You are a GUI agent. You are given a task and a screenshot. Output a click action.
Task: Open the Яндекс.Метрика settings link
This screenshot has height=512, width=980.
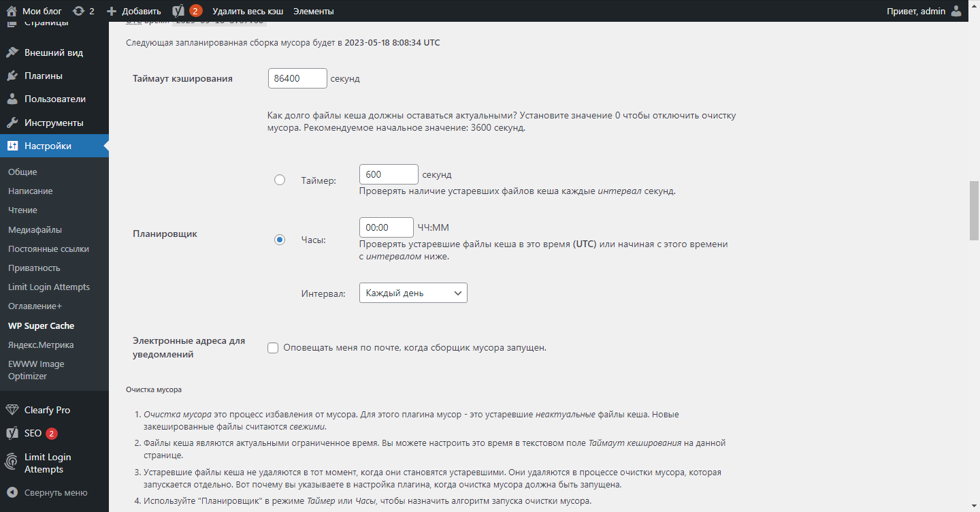click(x=41, y=345)
